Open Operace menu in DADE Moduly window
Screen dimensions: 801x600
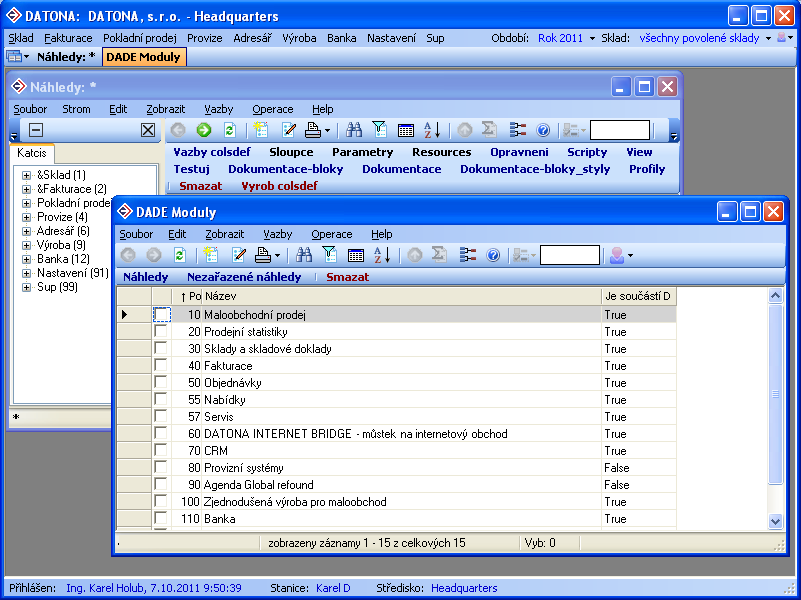(332, 234)
